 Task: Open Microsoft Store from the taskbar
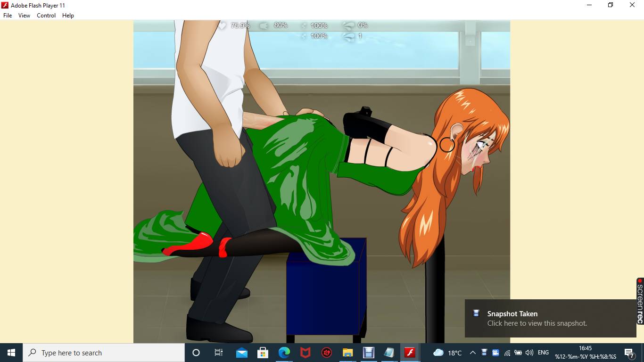[x=263, y=353]
